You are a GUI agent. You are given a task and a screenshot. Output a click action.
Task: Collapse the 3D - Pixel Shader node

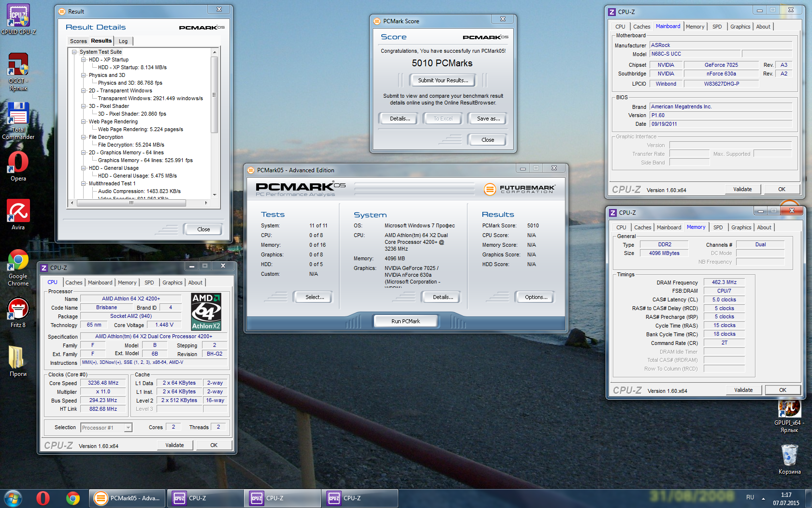pos(84,106)
